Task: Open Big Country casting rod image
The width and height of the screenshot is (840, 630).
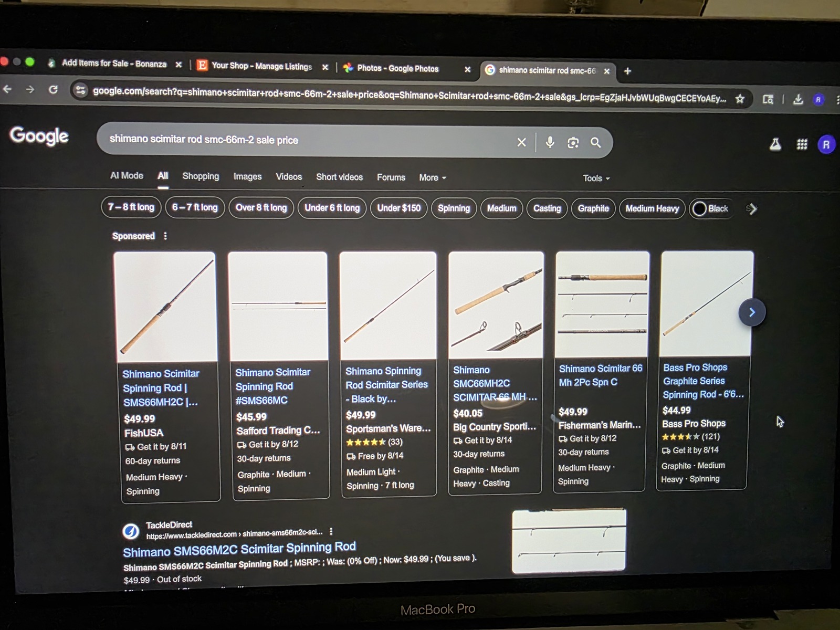Action: (x=496, y=305)
